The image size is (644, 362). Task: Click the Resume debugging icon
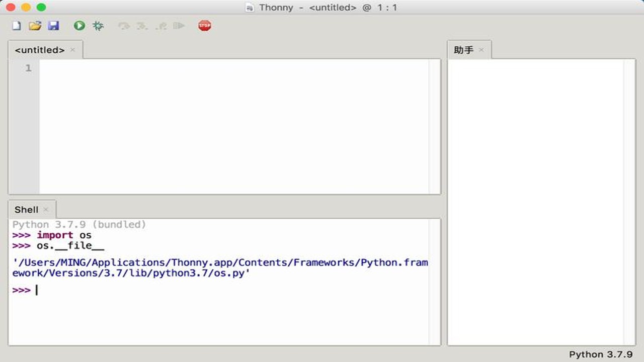(x=179, y=26)
